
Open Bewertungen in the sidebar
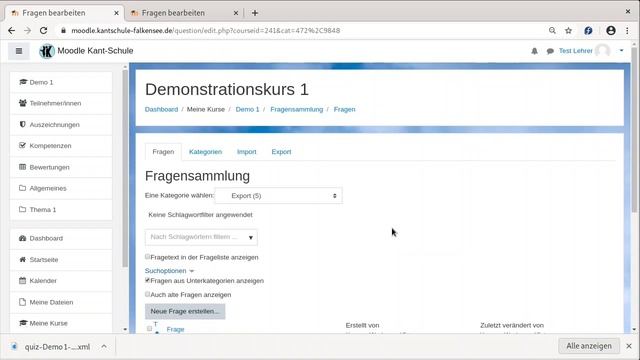point(61,167)
